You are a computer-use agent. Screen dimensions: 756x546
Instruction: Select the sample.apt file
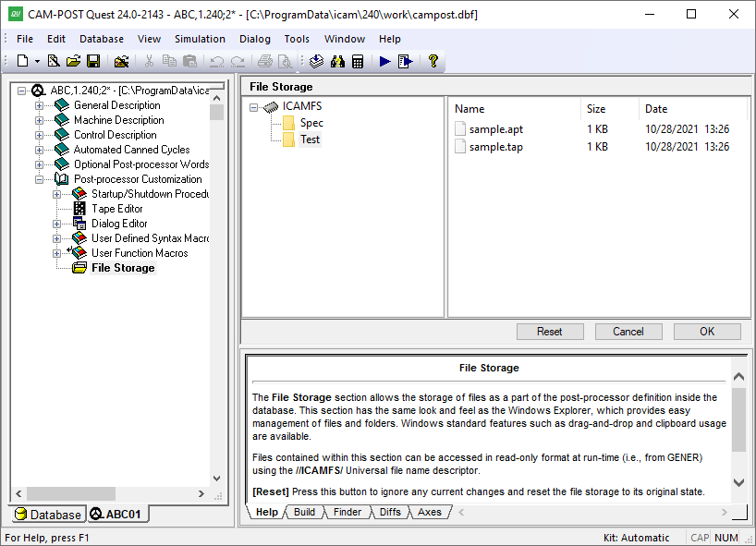point(496,129)
